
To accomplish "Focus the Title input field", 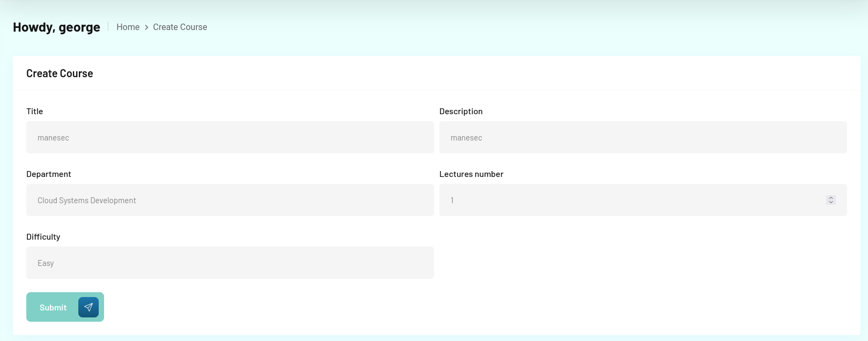I will click(x=230, y=137).
